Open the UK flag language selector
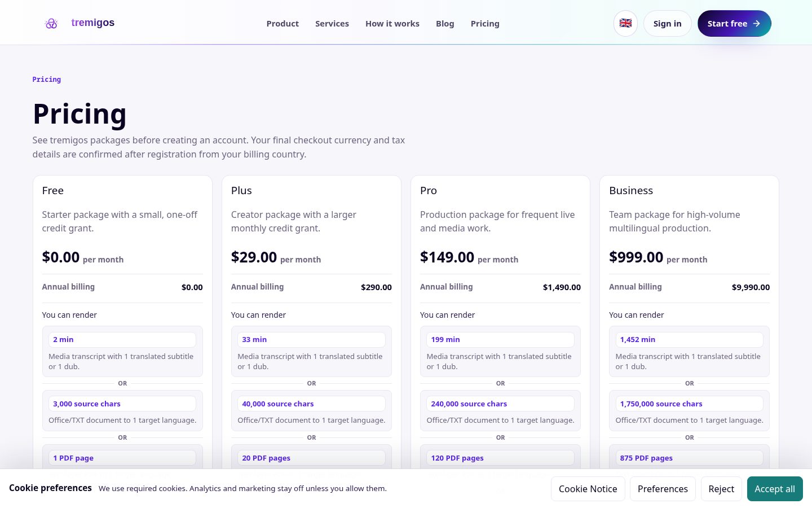 pos(625,23)
